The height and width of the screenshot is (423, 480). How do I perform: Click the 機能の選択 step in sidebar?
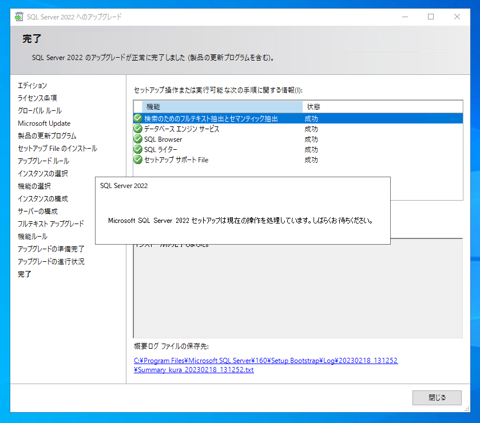pos(34,186)
